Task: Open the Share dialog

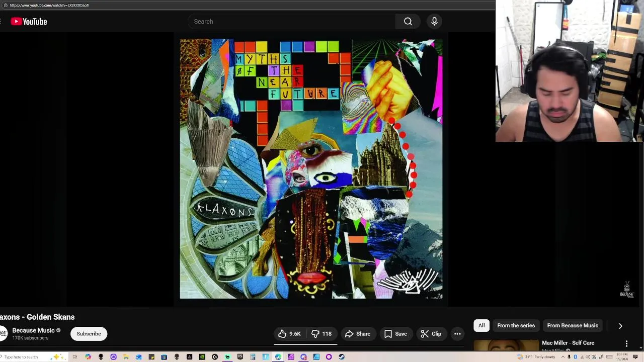Action: (x=358, y=334)
